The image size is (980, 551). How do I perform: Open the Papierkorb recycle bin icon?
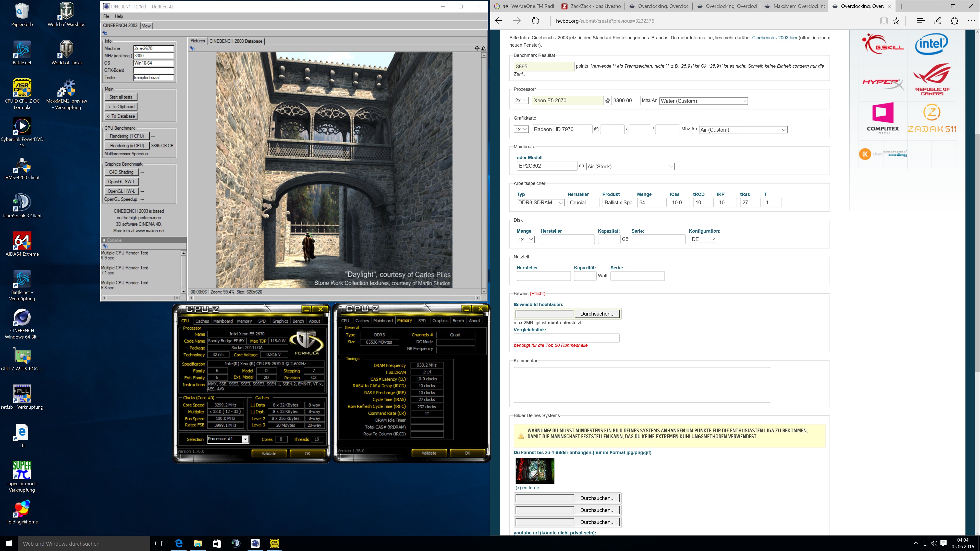22,15
